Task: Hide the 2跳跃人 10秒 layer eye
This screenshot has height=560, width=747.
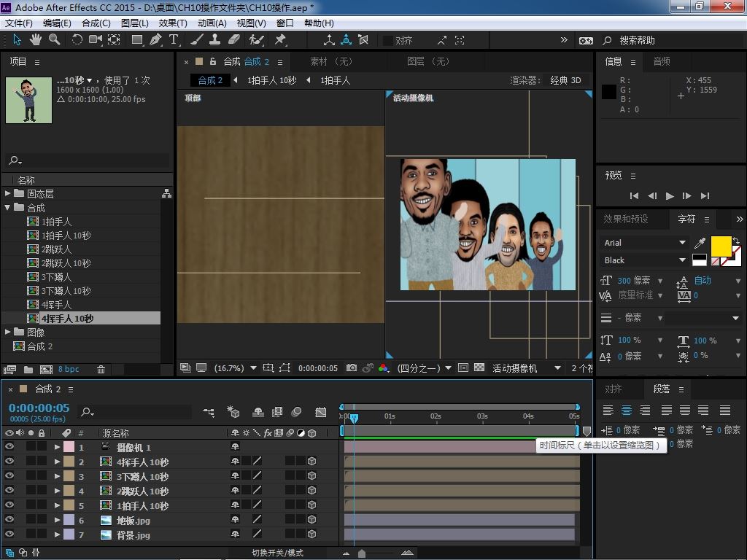Action: coord(9,491)
